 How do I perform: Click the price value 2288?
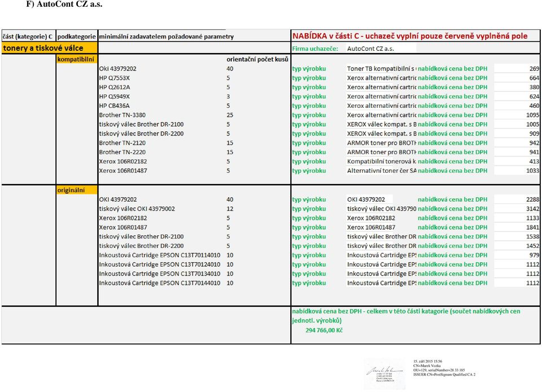tap(532, 199)
